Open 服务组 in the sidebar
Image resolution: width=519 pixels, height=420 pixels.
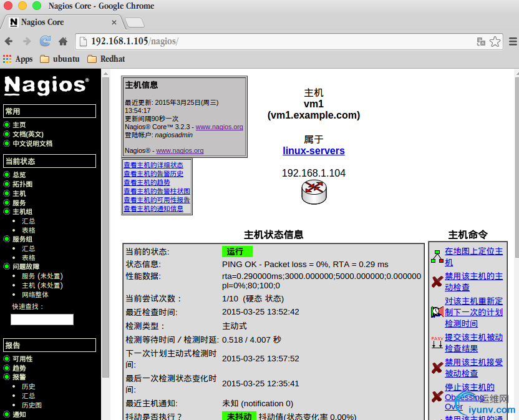(x=22, y=239)
